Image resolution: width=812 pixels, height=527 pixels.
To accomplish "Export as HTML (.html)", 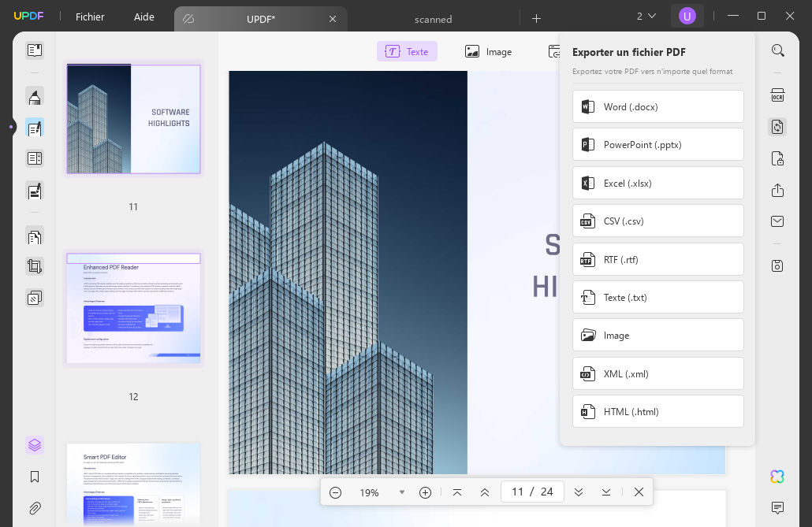I will coord(657,411).
